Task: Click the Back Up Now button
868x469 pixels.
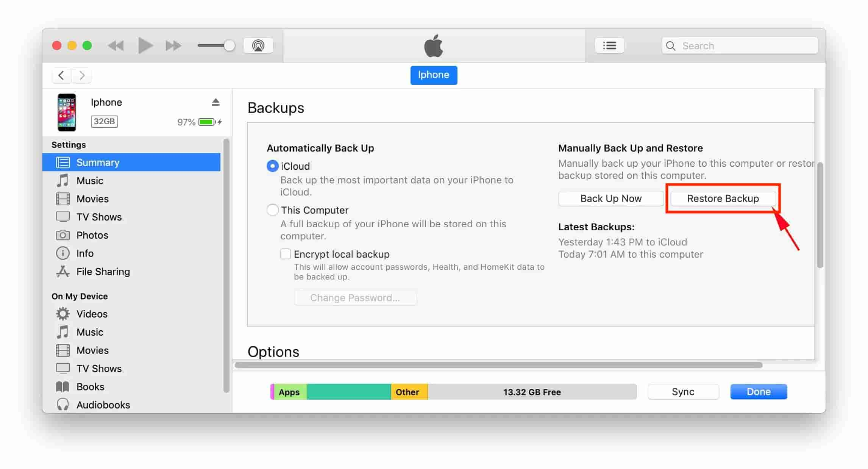Action: (610, 198)
